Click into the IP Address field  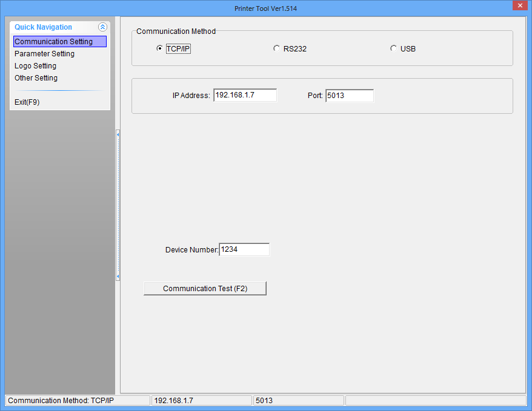coord(245,96)
